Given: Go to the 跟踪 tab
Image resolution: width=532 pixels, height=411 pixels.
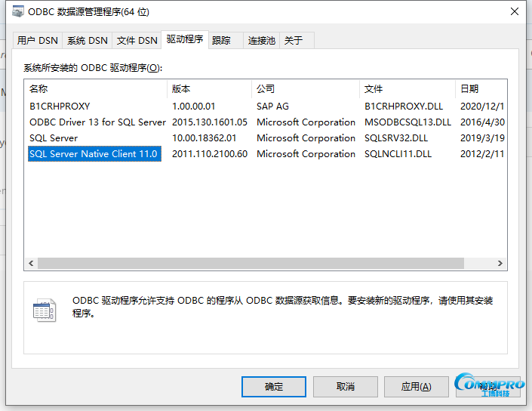Looking at the screenshot, I should (222, 41).
